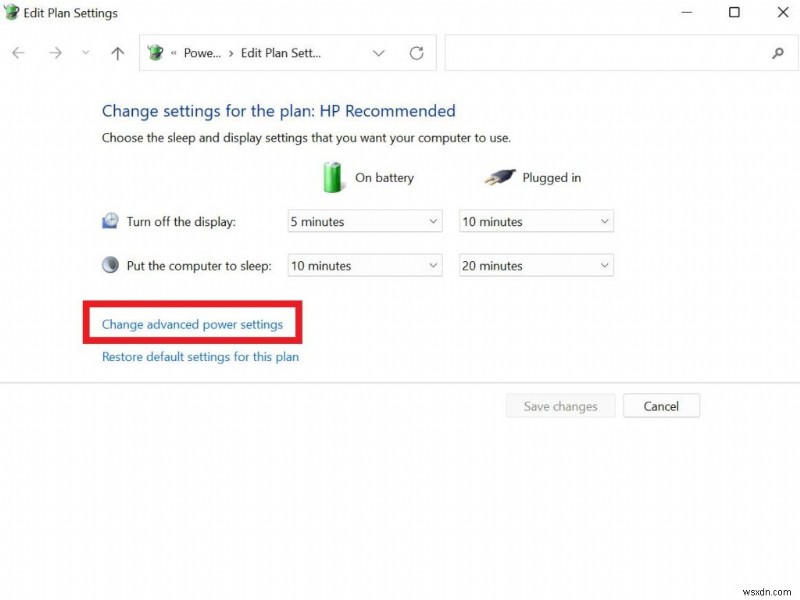The image size is (800, 600).
Task: Click the search magnifier icon
Action: coord(778,53)
